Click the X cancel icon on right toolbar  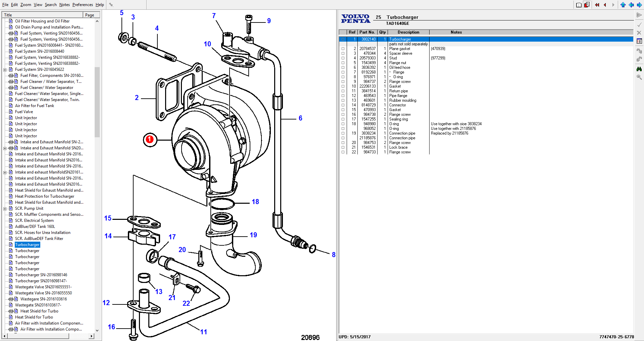point(639,33)
